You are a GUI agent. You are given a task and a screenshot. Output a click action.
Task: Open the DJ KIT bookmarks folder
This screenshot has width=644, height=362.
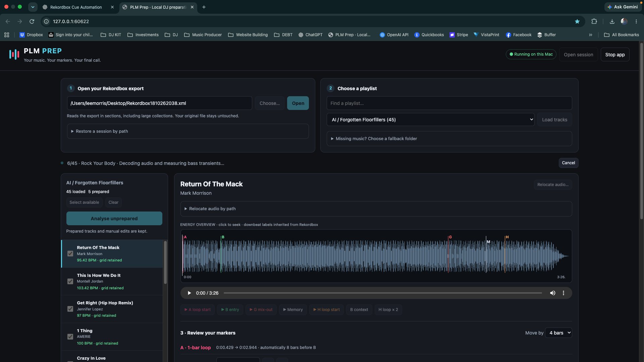111,35
